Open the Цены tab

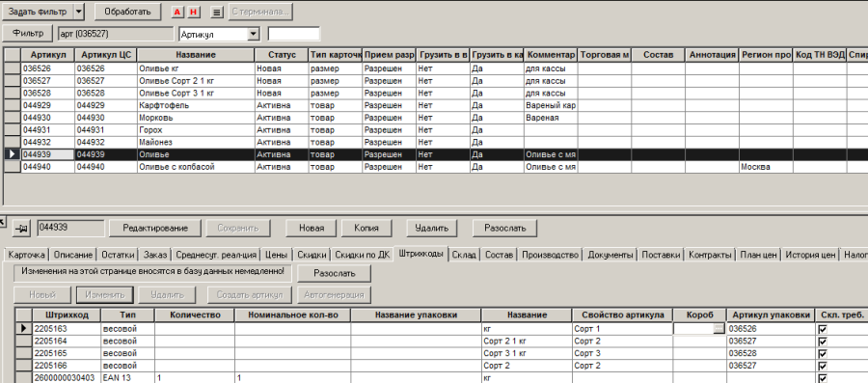coord(276,255)
